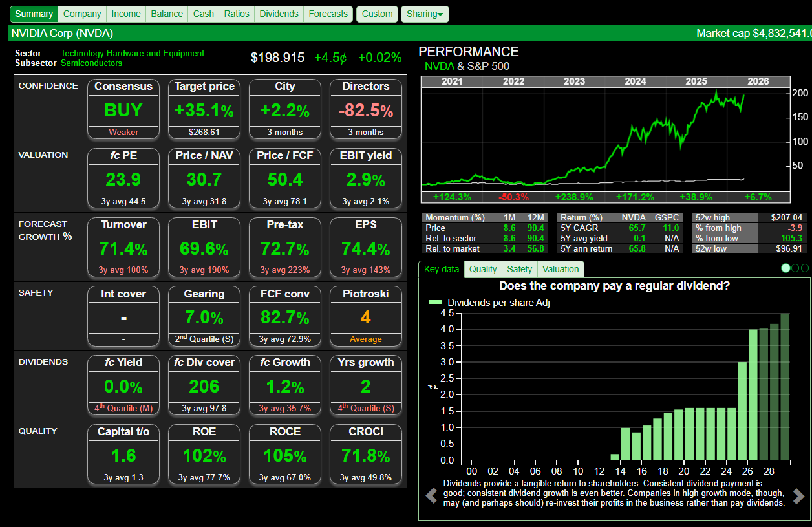Click the Consensus BUY tile
812x527 pixels.
point(123,110)
